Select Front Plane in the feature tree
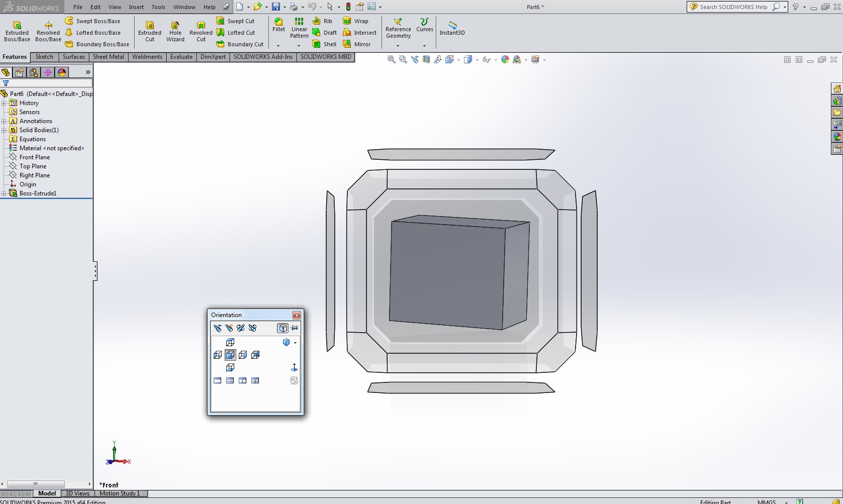The image size is (843, 504). (x=34, y=157)
